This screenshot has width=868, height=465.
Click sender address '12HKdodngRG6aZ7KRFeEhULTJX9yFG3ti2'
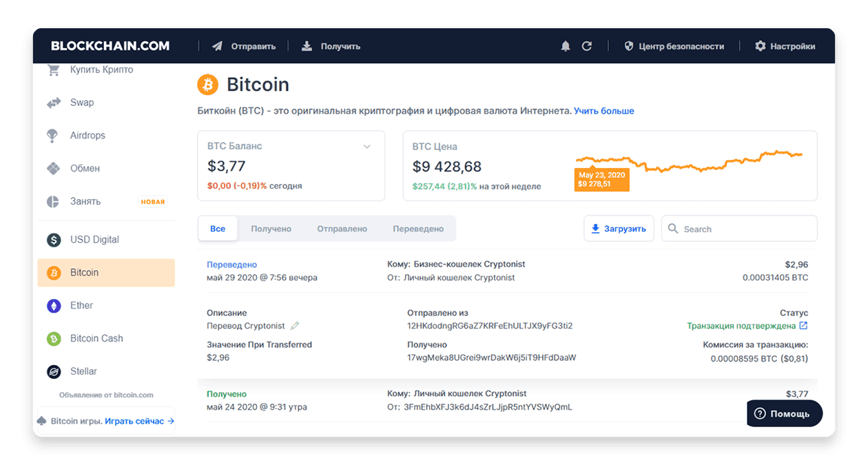(x=490, y=326)
